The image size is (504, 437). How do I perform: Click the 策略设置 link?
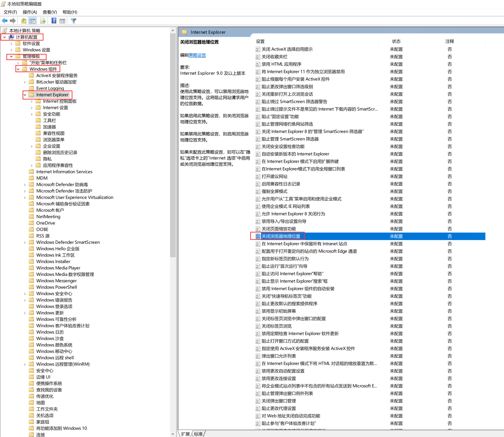click(197, 55)
